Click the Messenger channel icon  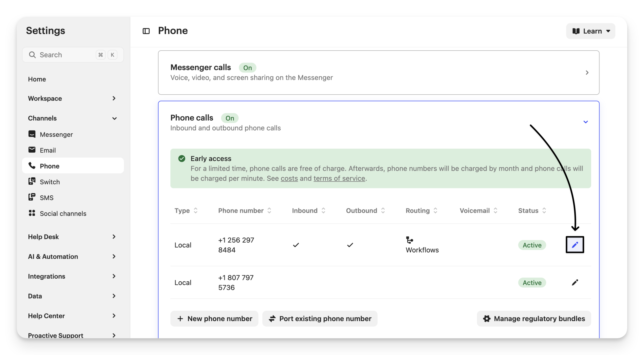coord(32,134)
